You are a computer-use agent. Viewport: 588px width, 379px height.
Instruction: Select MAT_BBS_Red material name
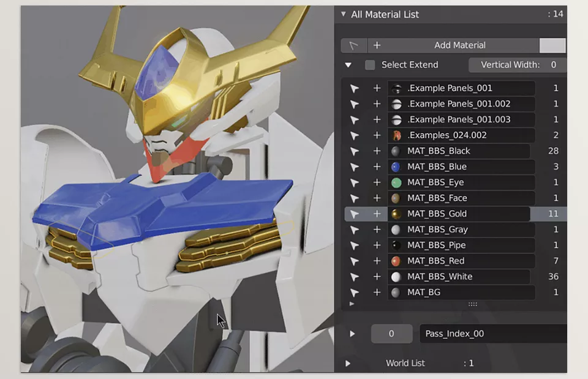click(x=435, y=261)
